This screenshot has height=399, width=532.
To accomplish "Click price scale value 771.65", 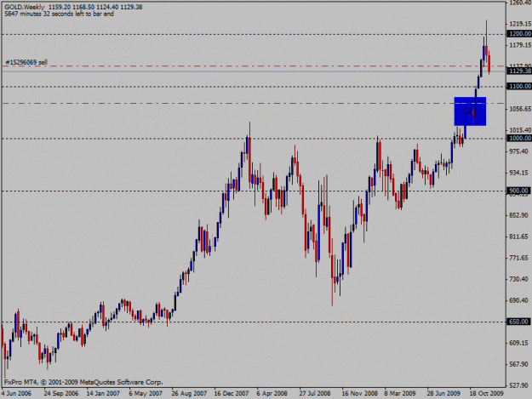I will [x=518, y=258].
